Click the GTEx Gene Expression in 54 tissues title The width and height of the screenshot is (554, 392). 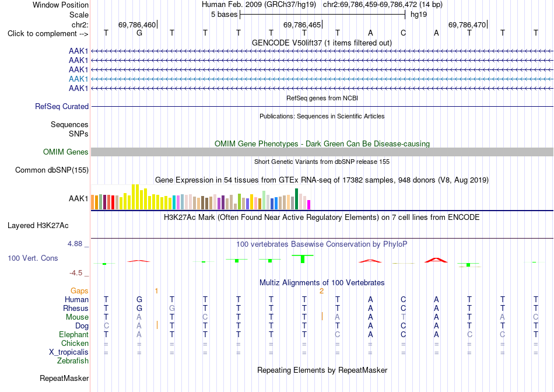click(x=322, y=180)
